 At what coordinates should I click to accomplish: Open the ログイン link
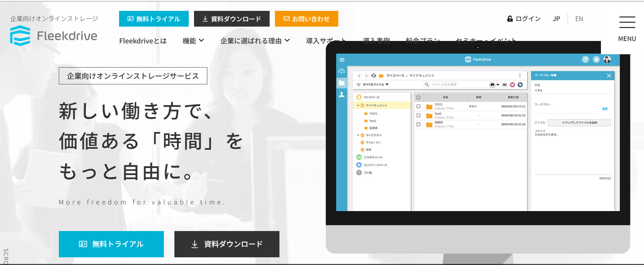click(x=524, y=19)
